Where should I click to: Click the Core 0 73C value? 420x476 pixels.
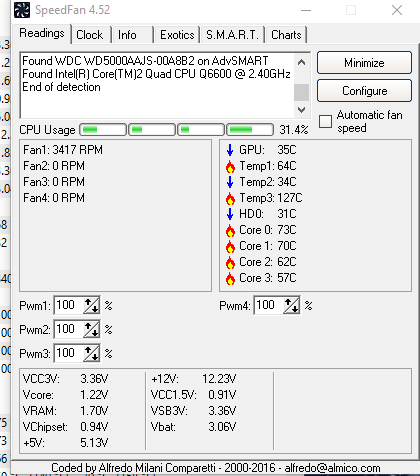[x=287, y=230]
